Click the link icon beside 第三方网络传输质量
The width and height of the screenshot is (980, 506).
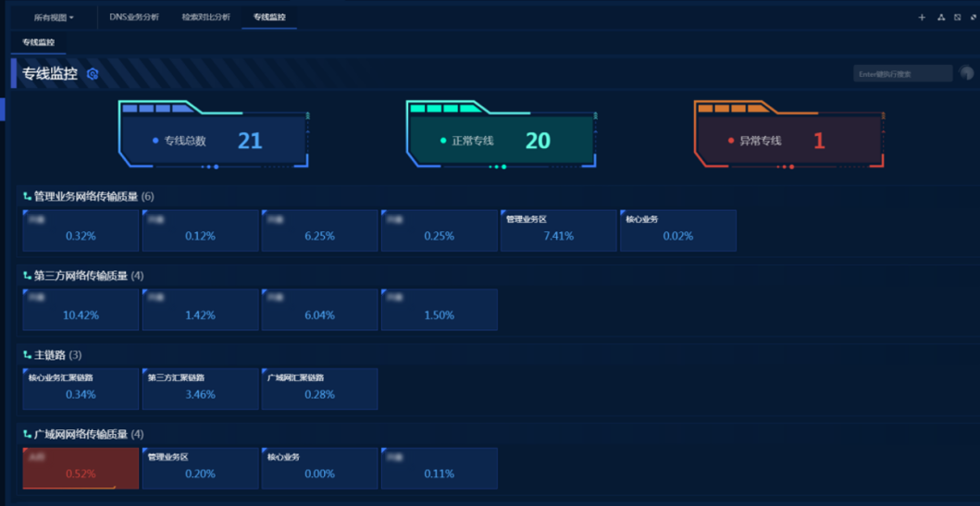click(27, 276)
